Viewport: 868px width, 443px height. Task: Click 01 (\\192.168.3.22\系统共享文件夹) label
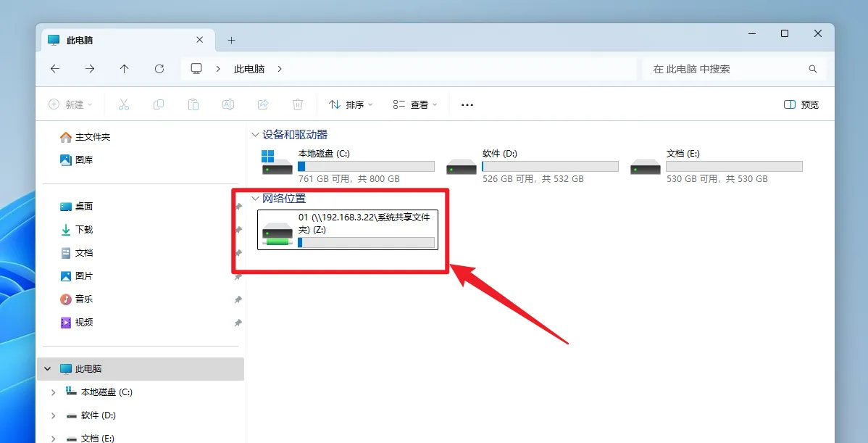pos(364,223)
